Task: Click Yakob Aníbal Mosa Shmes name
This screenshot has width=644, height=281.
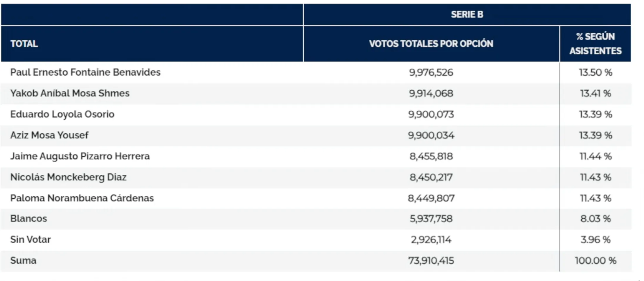Action: (70, 93)
